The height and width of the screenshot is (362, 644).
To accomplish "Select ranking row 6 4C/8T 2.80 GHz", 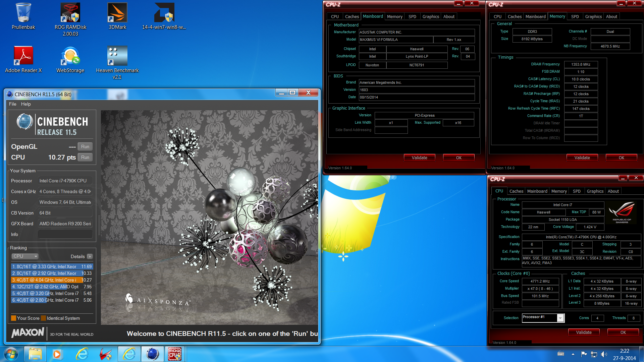I will click(x=52, y=300).
